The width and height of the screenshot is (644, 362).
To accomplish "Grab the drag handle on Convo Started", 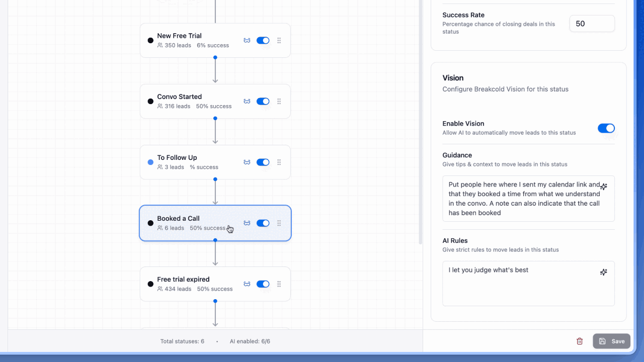I will point(279,102).
